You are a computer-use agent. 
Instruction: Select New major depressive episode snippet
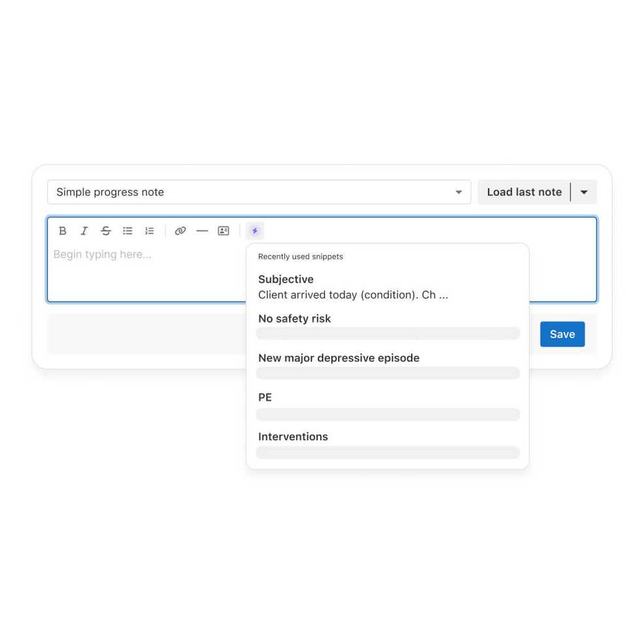click(x=388, y=366)
